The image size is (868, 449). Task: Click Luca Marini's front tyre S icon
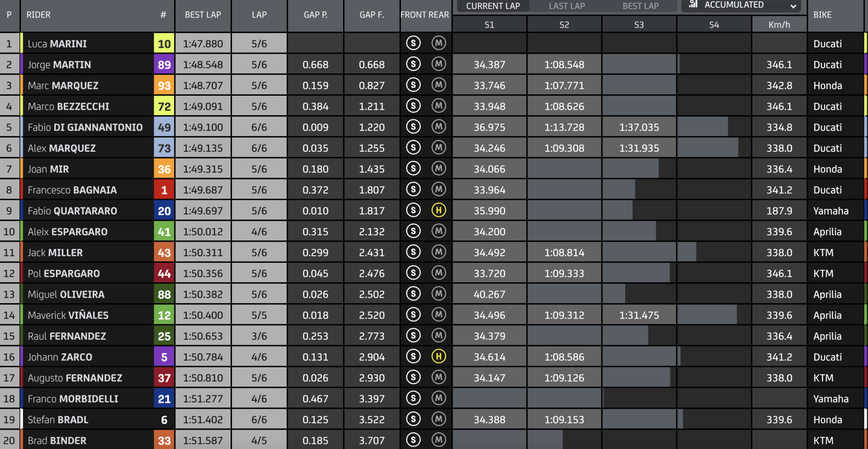point(413,43)
